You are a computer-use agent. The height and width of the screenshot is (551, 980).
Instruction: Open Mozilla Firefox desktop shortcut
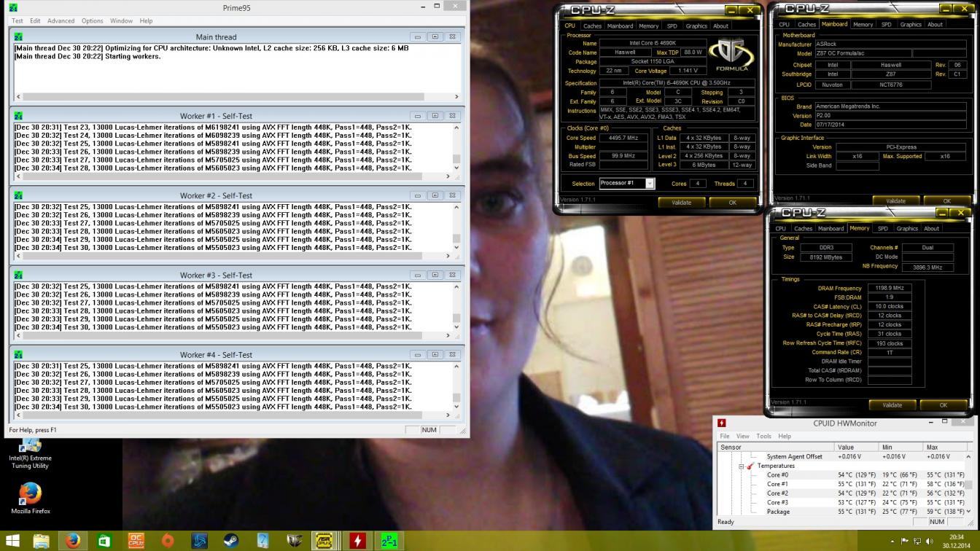click(31, 499)
